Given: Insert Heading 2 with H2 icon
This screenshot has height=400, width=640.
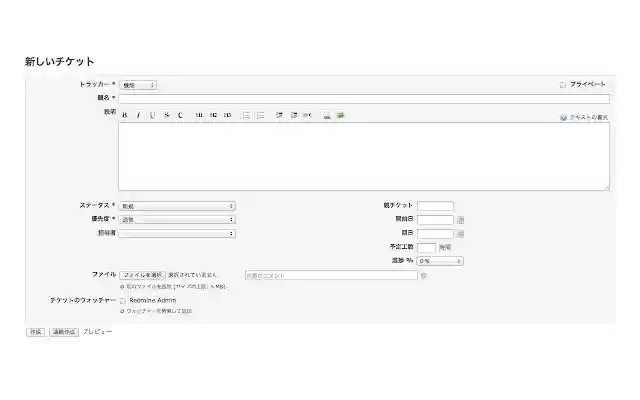Looking at the screenshot, I should pyautogui.click(x=213, y=116).
